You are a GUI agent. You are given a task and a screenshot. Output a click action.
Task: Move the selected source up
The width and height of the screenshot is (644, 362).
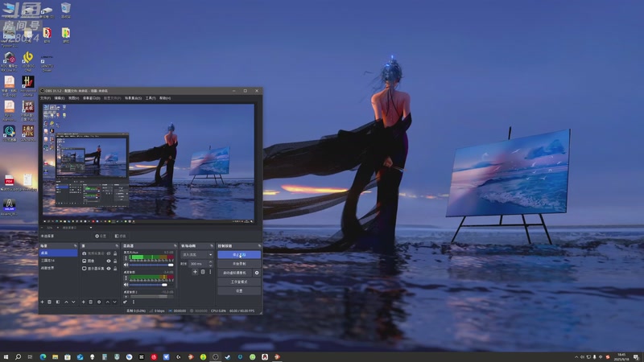click(108, 302)
